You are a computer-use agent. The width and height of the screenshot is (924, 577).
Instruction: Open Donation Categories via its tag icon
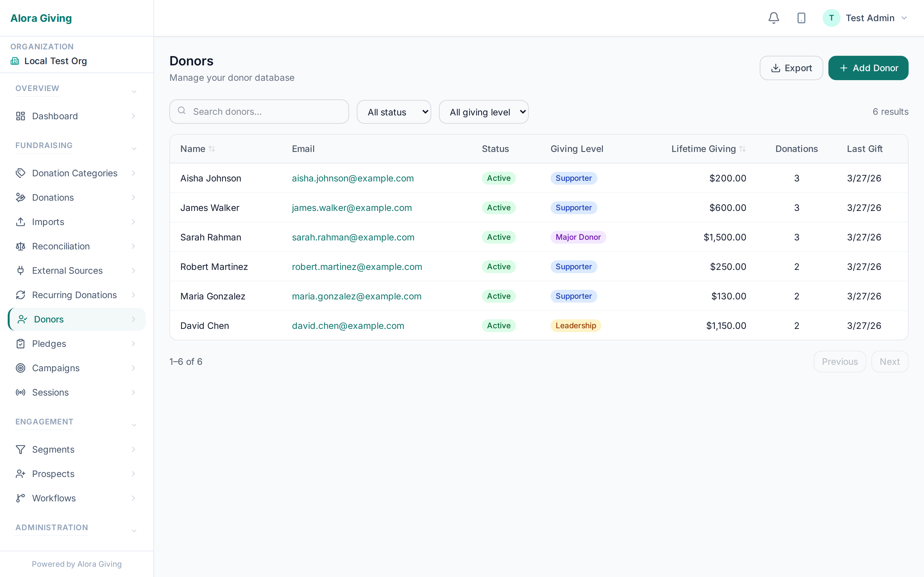tap(21, 173)
